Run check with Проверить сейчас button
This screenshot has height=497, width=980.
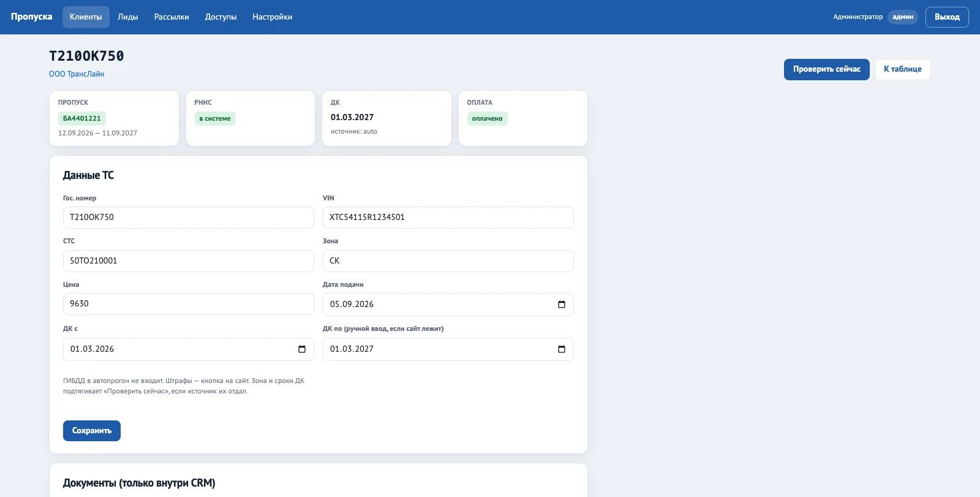pyautogui.click(x=827, y=69)
